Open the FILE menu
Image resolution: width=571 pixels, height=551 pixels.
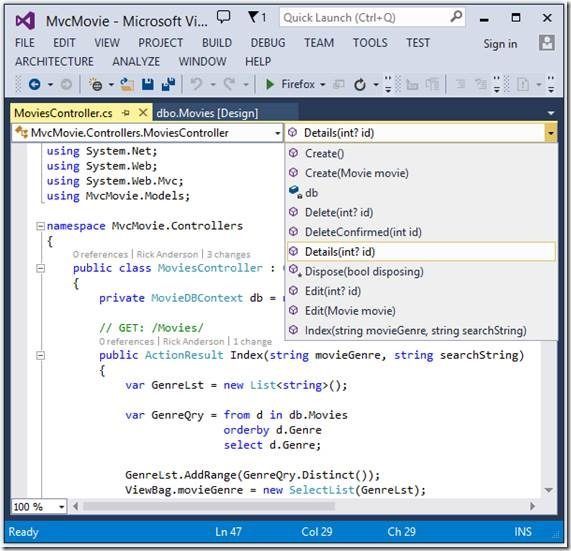click(x=24, y=43)
